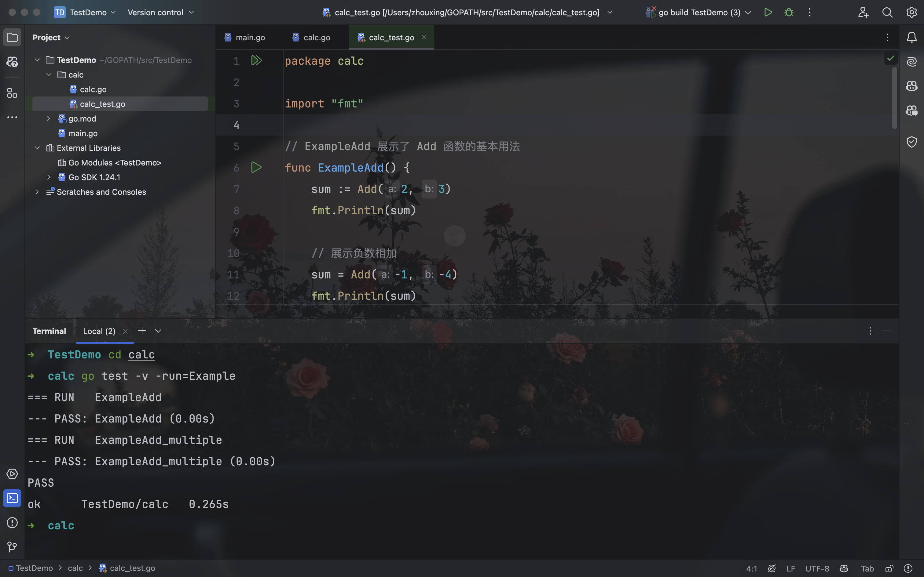Click the UTF-8 encoding in status bar

pos(817,568)
